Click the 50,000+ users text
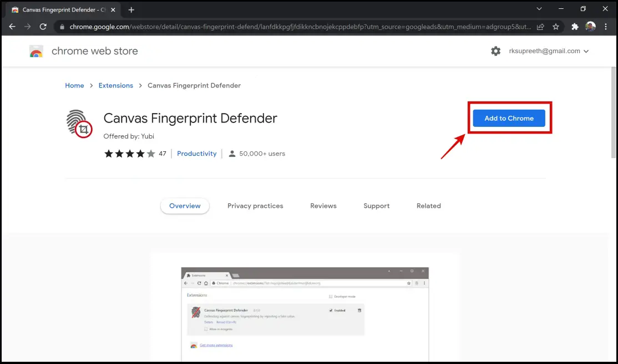 pos(262,153)
